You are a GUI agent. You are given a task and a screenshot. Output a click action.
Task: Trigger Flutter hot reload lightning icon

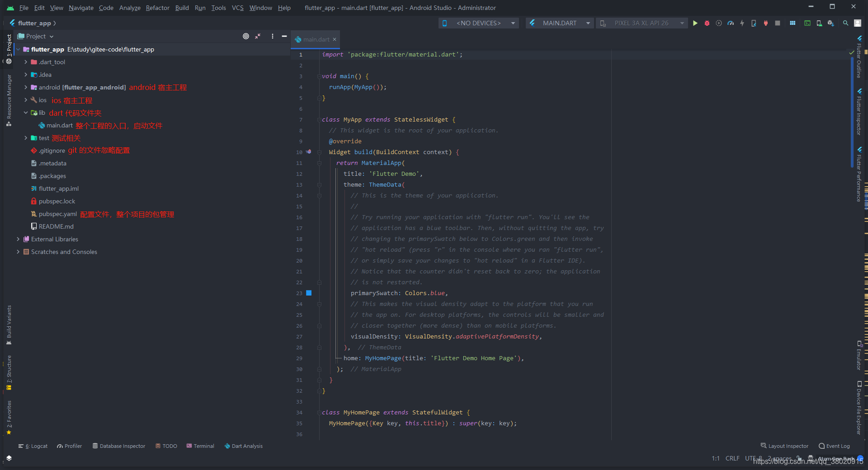(x=742, y=23)
